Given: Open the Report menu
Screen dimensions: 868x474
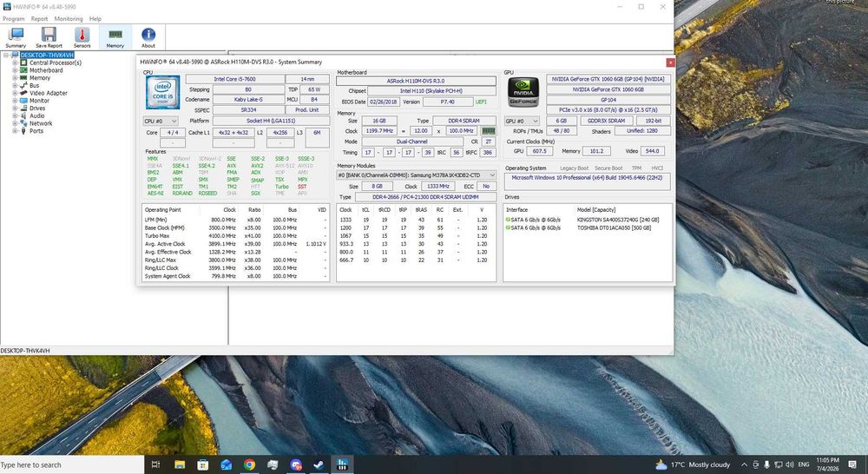Looking at the screenshot, I should (39, 18).
